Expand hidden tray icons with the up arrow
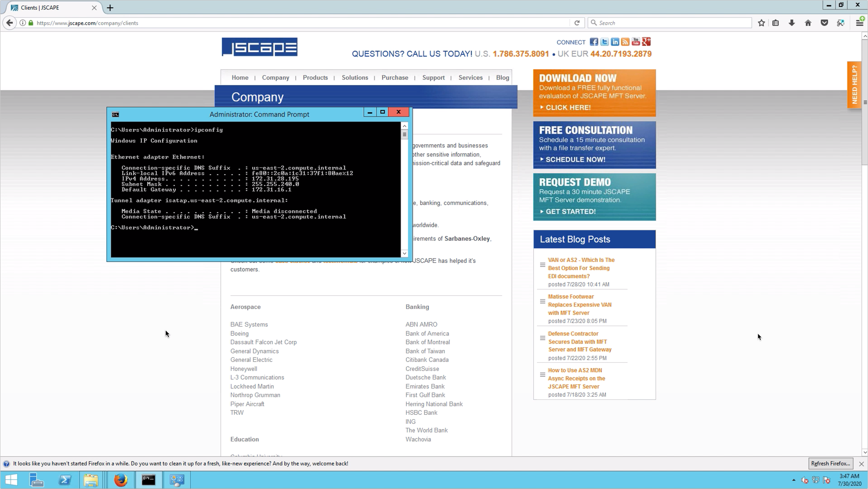 794,480
